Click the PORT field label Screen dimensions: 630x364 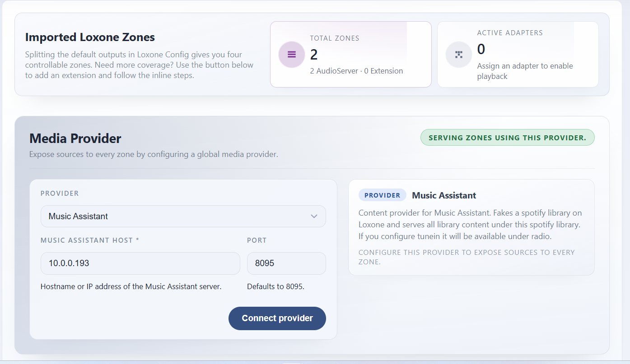click(257, 240)
